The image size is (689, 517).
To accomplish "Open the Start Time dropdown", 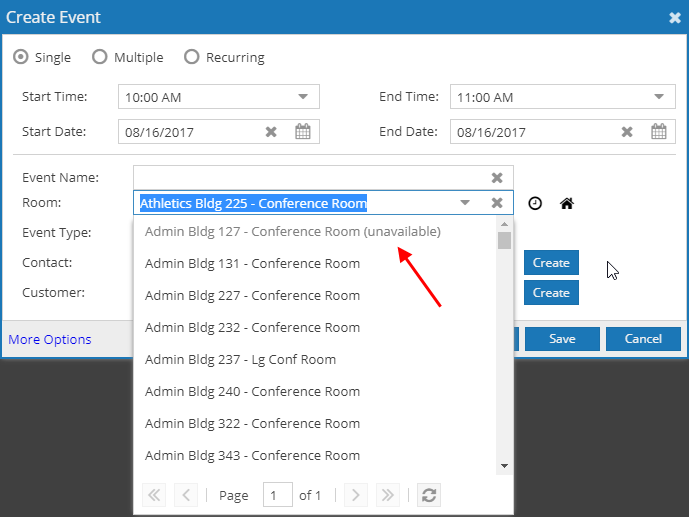I will [303, 97].
